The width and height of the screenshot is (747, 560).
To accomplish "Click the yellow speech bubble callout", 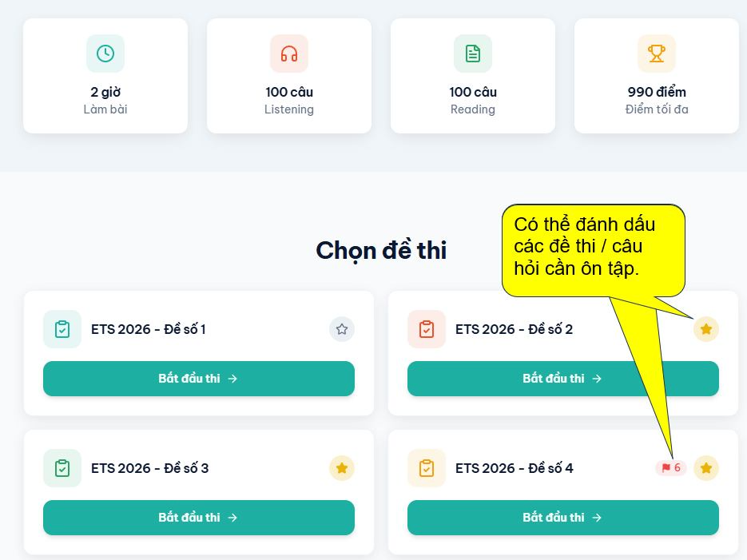I will [x=593, y=250].
